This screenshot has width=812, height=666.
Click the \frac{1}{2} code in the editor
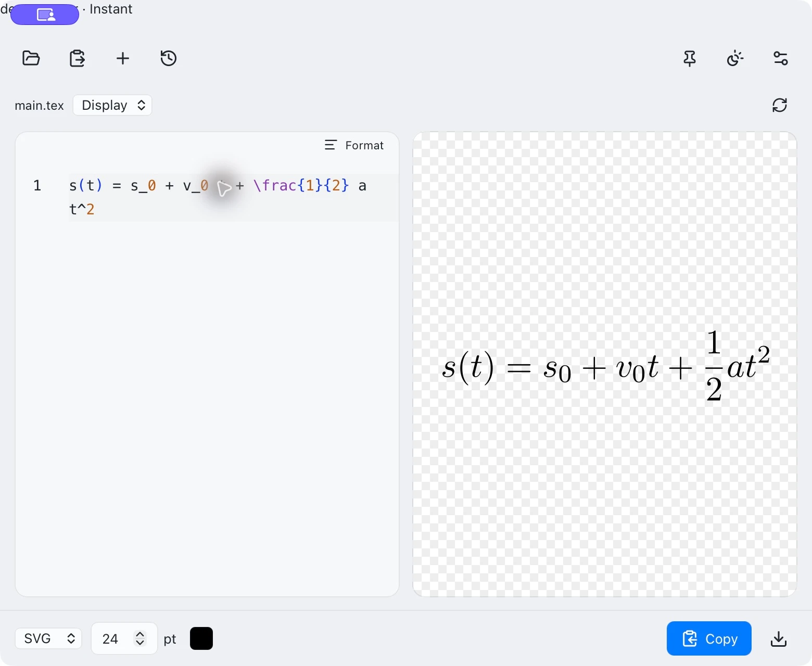(x=301, y=185)
